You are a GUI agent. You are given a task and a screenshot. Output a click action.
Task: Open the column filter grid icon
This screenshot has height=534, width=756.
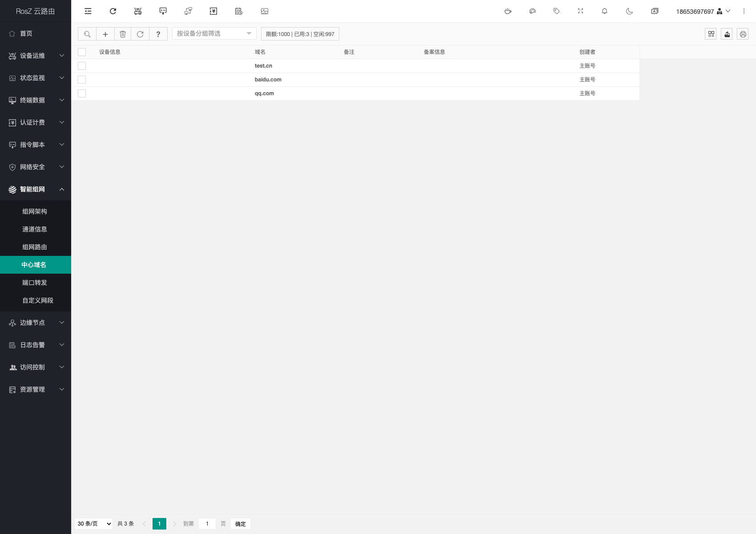pyautogui.click(x=711, y=34)
